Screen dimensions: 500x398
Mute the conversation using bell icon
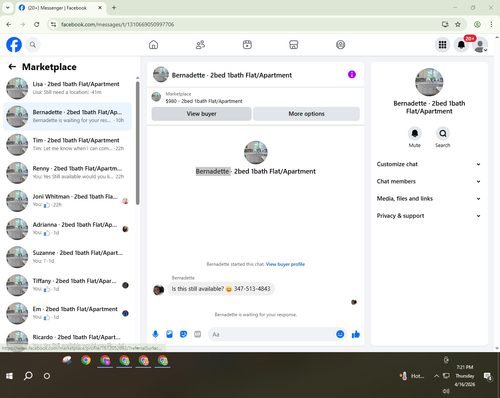(414, 134)
